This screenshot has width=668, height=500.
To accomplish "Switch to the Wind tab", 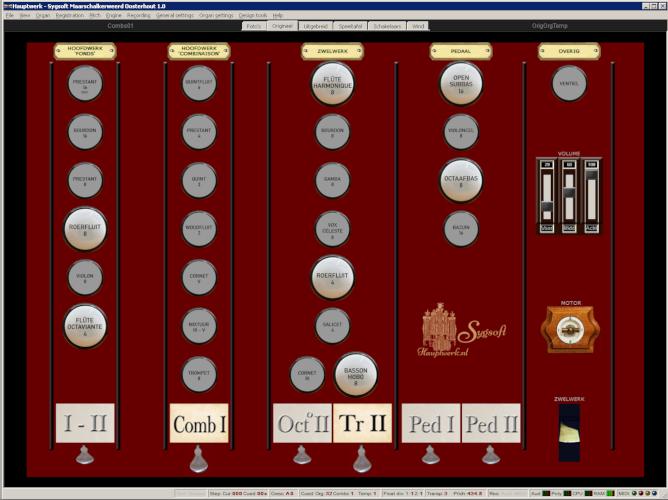I will coord(419,26).
